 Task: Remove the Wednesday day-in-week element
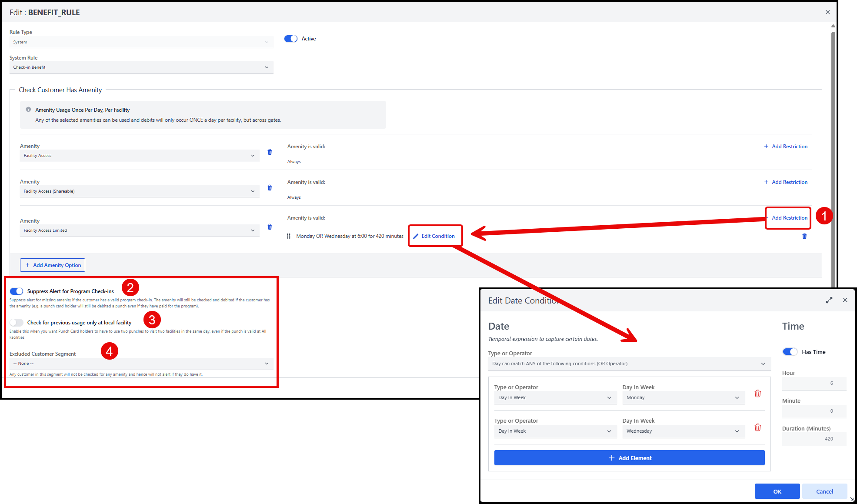757,427
